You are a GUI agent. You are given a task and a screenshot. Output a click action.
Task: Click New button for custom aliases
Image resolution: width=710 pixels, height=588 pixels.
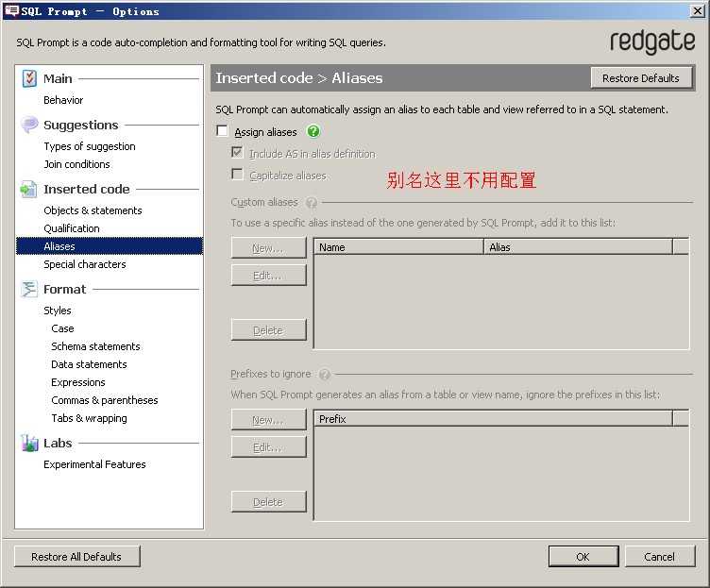tap(268, 248)
